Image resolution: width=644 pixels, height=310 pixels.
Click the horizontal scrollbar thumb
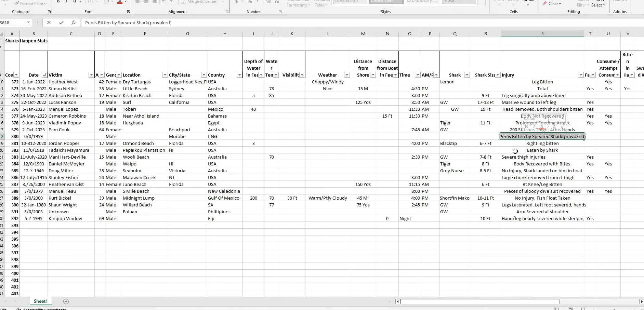(x=480, y=301)
